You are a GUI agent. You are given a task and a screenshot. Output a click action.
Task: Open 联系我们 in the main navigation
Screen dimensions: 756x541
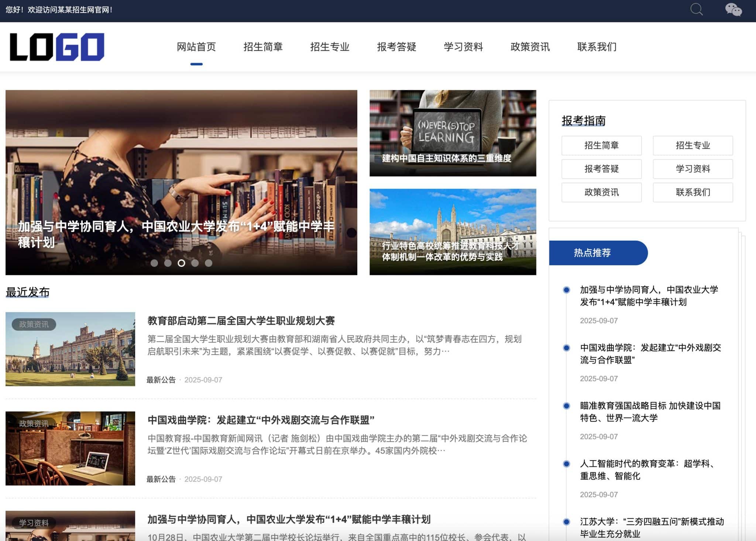[x=597, y=47]
